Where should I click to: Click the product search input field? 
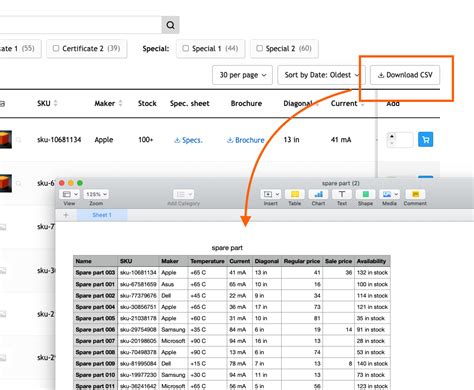[x=81, y=25]
